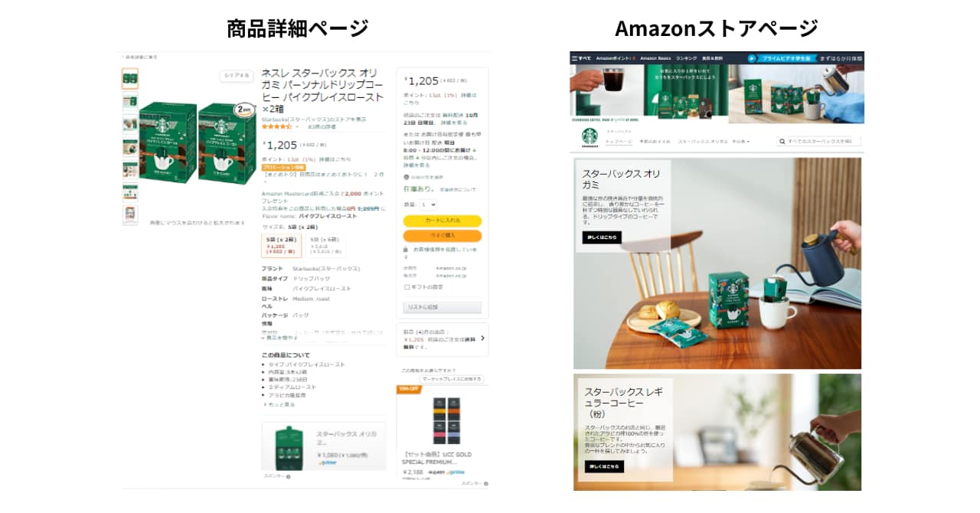980x513 pixels.
Task: Click the Prime Video play icon in banner
Action: (x=752, y=58)
